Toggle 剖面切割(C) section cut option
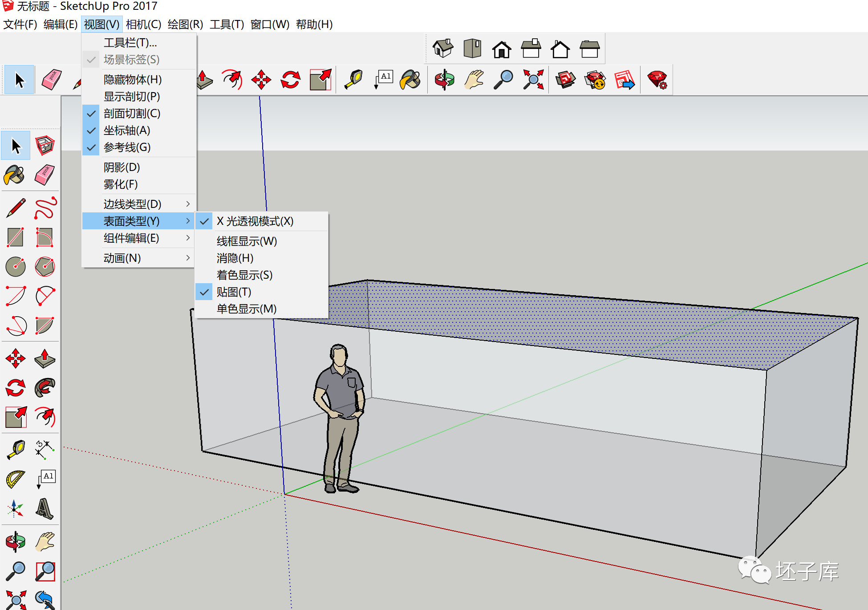 pos(139,114)
